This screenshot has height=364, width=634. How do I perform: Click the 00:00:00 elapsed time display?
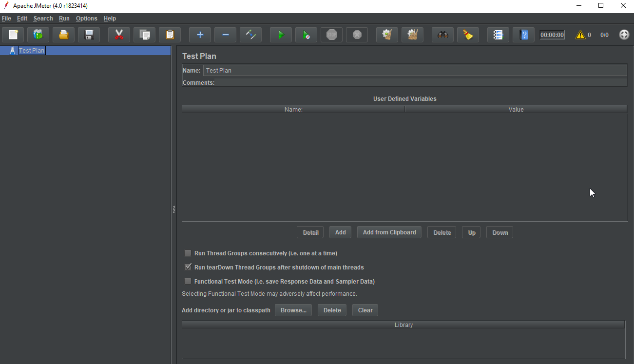pos(552,35)
